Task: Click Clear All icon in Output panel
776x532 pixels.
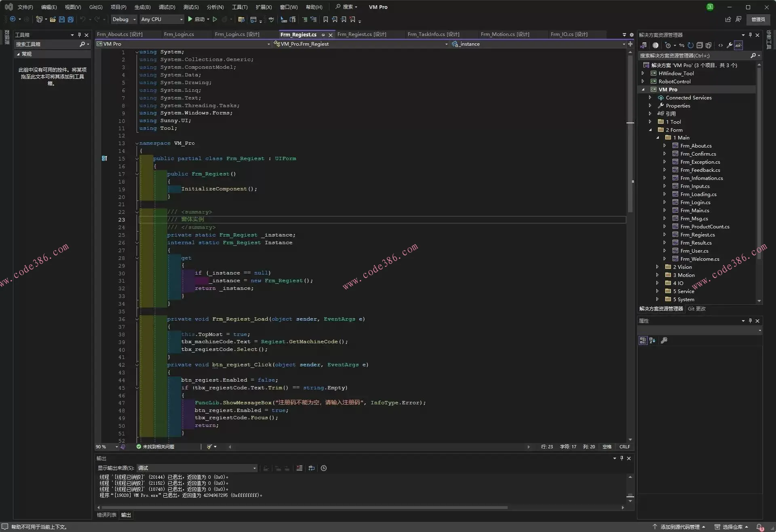Action: click(x=299, y=468)
